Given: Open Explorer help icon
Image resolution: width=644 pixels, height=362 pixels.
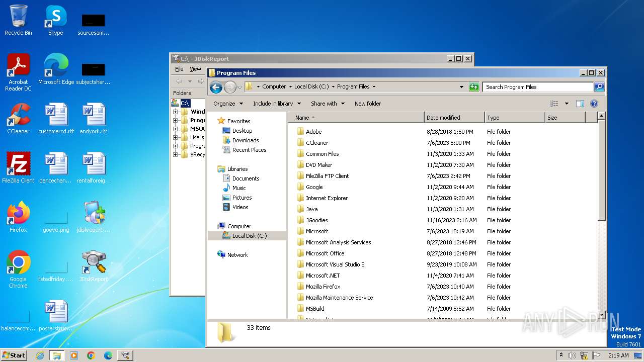Looking at the screenshot, I should coord(594,104).
